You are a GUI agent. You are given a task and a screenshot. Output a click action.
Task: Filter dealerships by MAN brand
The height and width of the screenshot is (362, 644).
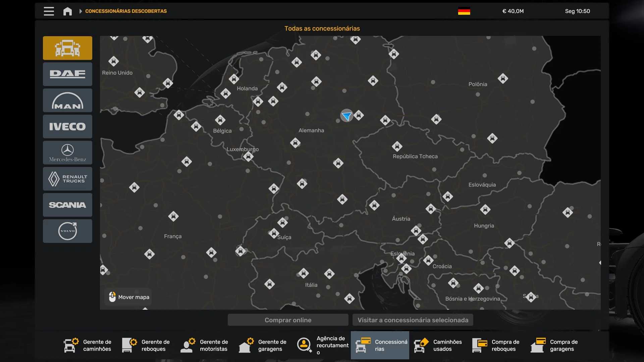[x=67, y=100]
